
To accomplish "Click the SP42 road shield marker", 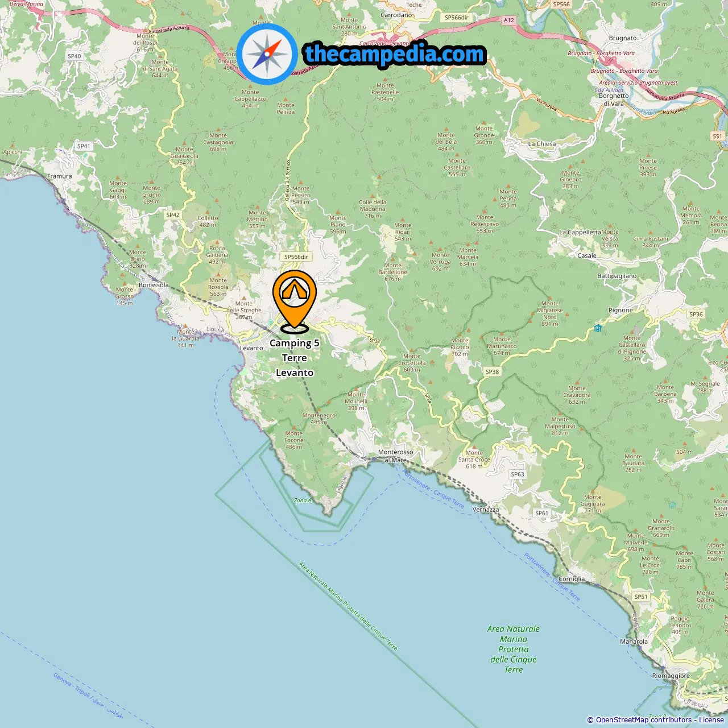I will point(173,215).
